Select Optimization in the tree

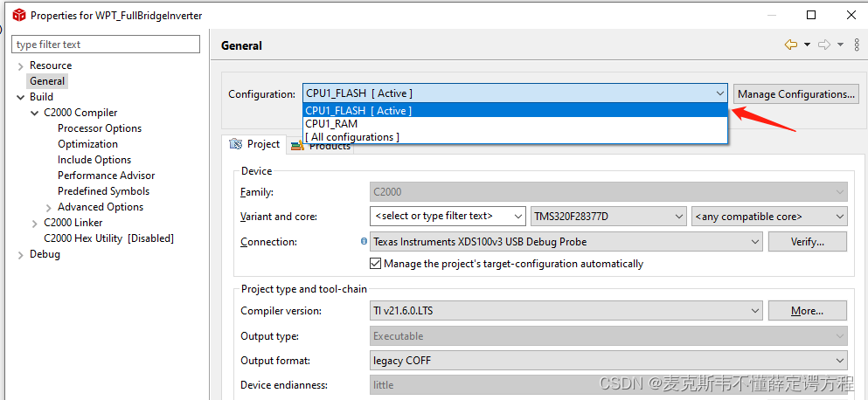(87, 144)
